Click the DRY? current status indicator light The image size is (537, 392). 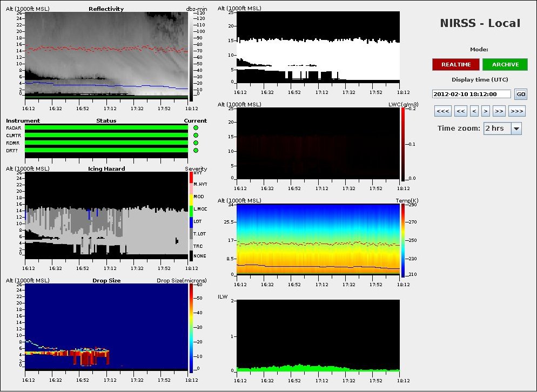pyautogui.click(x=196, y=151)
